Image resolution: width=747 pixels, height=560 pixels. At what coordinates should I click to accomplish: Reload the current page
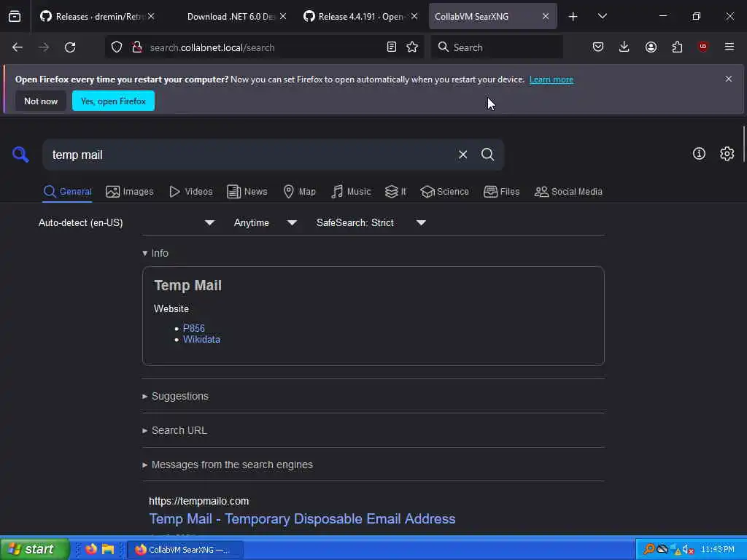(70, 47)
